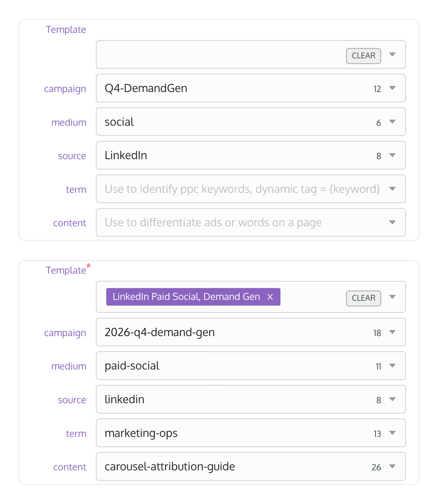Open the top Template dropdown arrow
438x504 pixels.
[392, 55]
